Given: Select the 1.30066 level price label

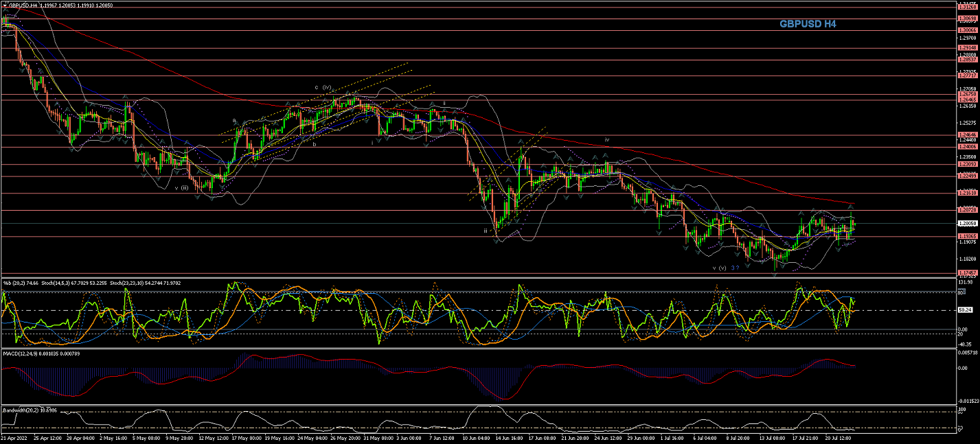Looking at the screenshot, I should click(966, 30).
